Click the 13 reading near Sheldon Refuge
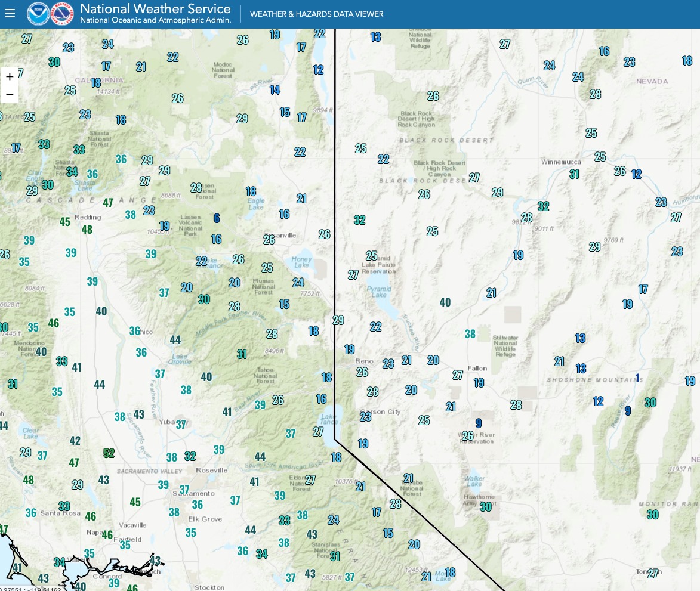The width and height of the screenshot is (700, 591). (375, 37)
